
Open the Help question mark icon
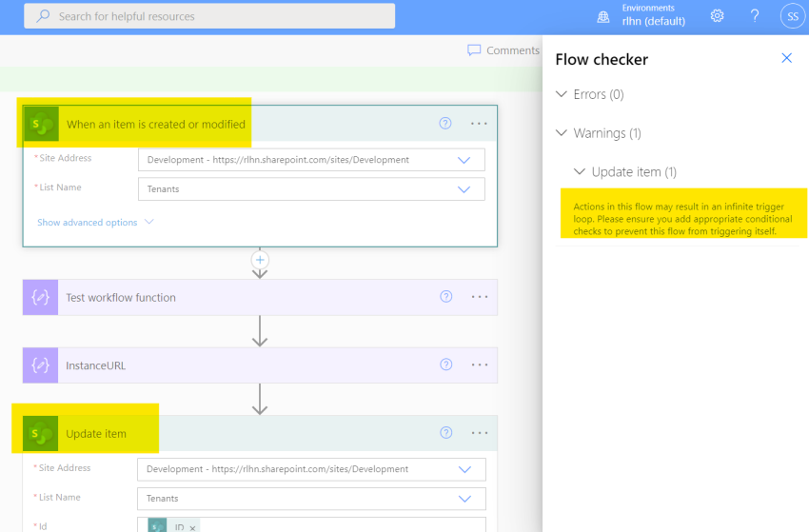click(x=755, y=16)
